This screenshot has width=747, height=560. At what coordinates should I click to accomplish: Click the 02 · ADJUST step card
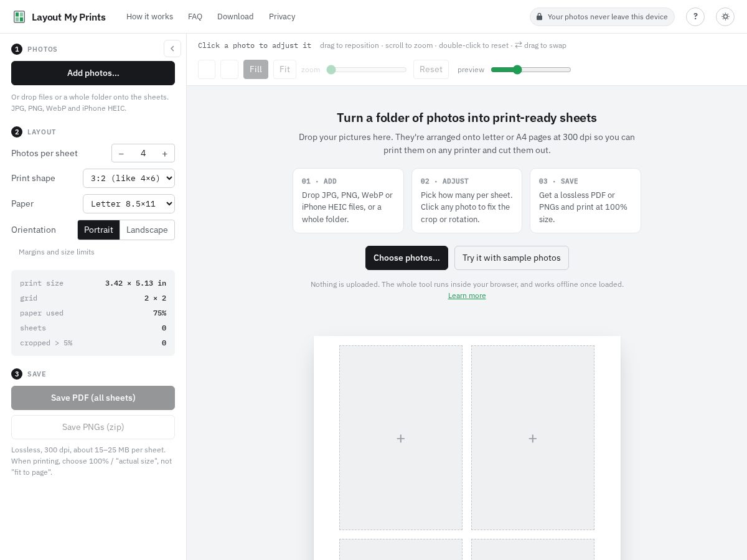467,200
